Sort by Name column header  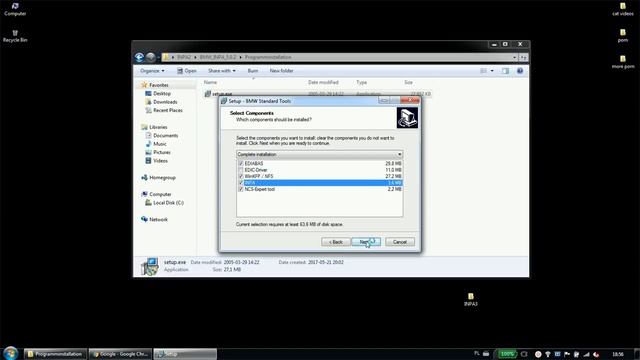click(x=210, y=82)
